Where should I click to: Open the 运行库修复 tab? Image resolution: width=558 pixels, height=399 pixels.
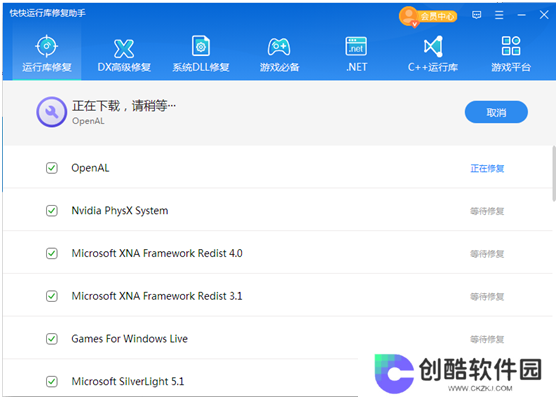pyautogui.click(x=47, y=54)
